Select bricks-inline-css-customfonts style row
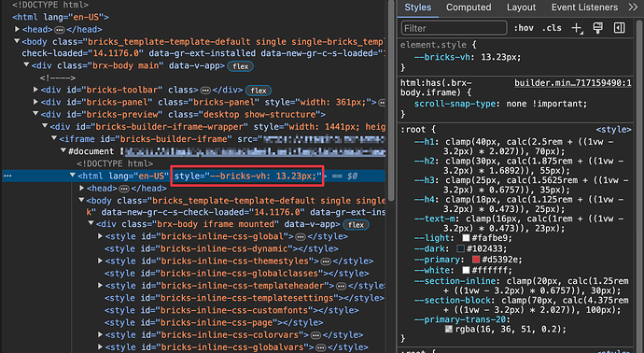Image resolution: width=644 pixels, height=353 pixels. (231, 310)
